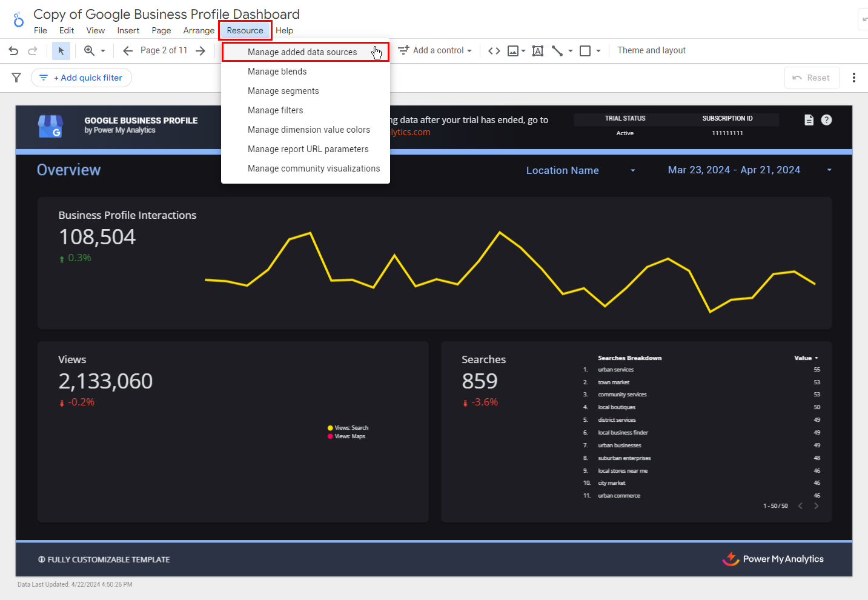Open the three-dot more options menu
Image resolution: width=868 pixels, height=600 pixels.
(853, 78)
